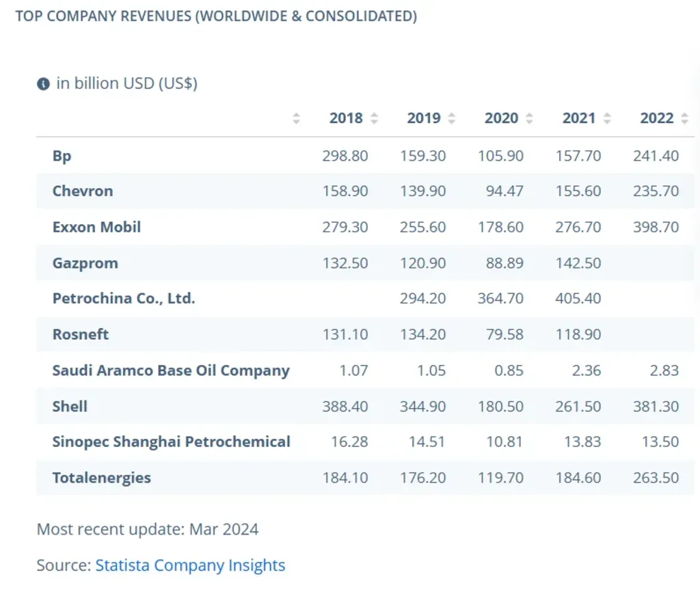This screenshot has height=592, width=700.
Task: Select the 2021 column header label
Action: pyautogui.click(x=579, y=118)
